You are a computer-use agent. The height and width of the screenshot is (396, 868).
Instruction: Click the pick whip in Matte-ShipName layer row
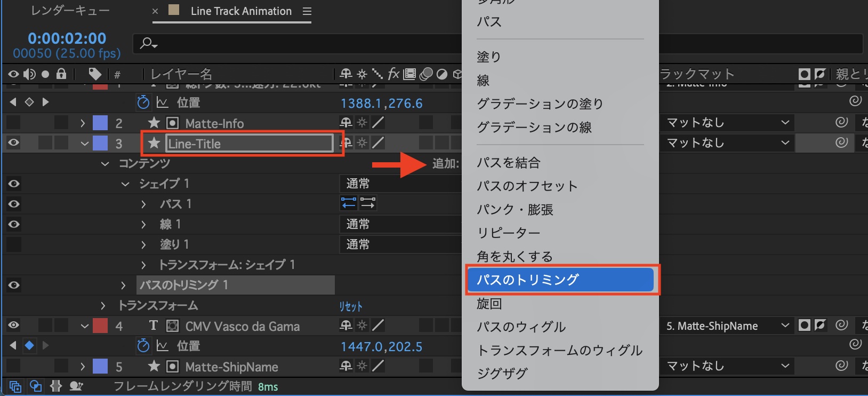pos(841,366)
